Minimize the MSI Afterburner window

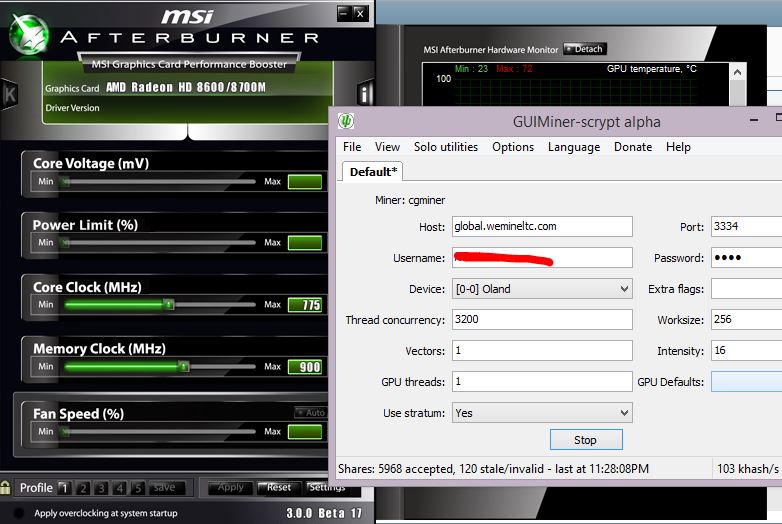(x=344, y=13)
